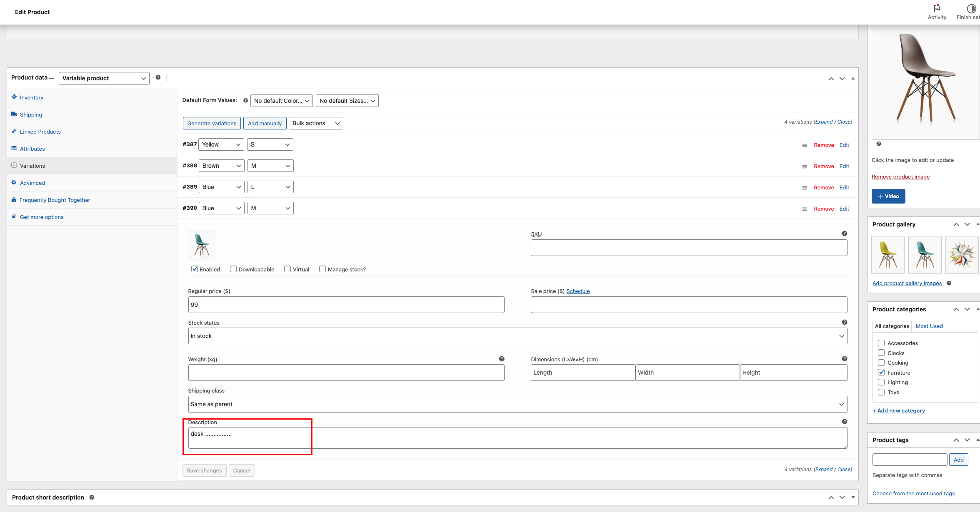Toggle the Enabled checkbox

coord(195,269)
